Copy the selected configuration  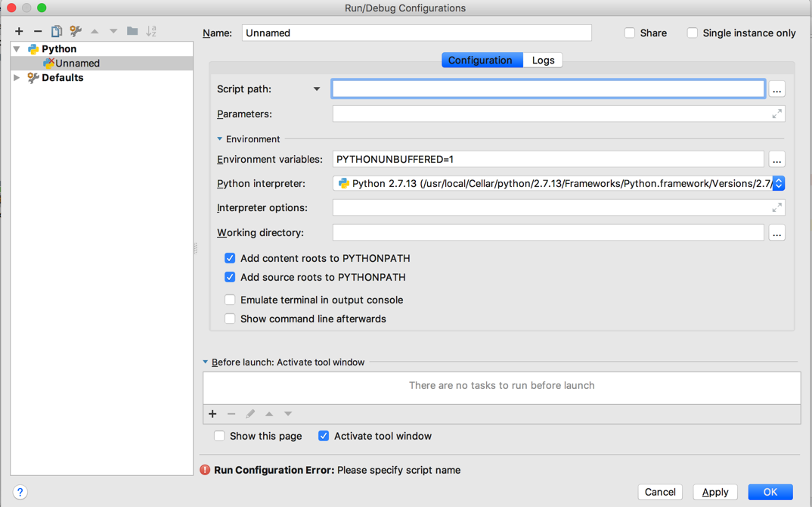click(x=57, y=31)
